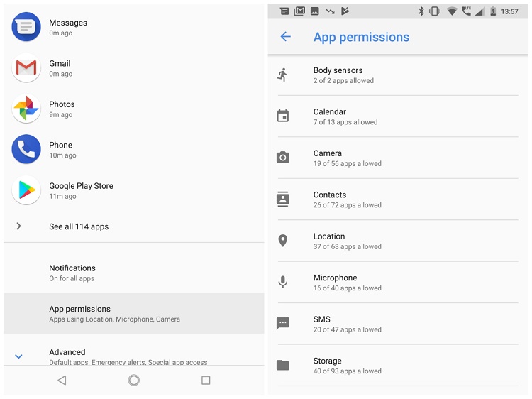Image resolution: width=532 pixels, height=399 pixels.
Task: Tap the Storage folder icon
Action: [282, 365]
